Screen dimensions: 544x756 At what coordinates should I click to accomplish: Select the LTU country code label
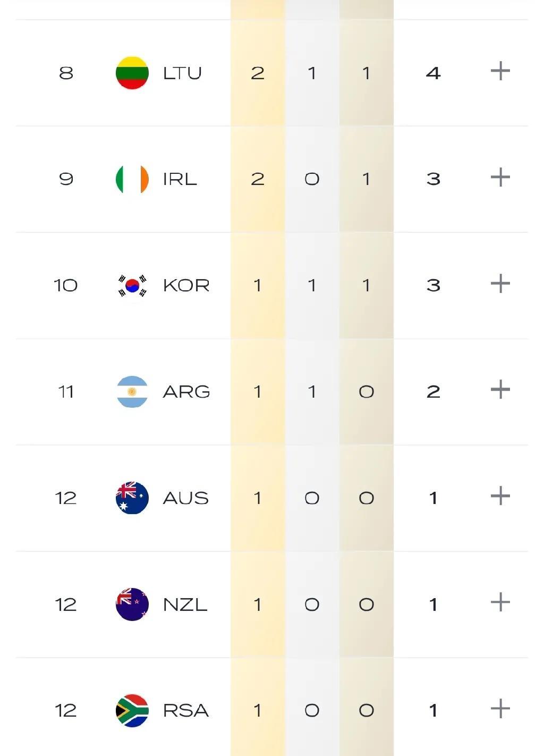click(182, 73)
